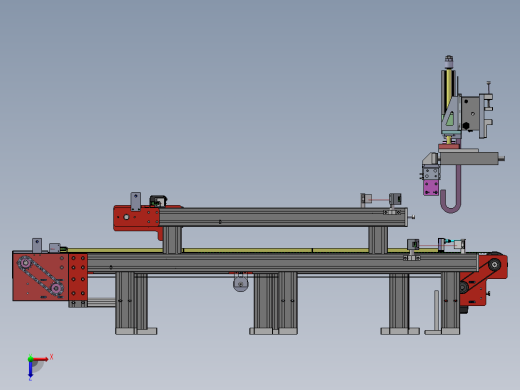Select the horizontal gray cylinder of the gripper arm
The width and height of the screenshot is (520, 390).
(x=469, y=158)
